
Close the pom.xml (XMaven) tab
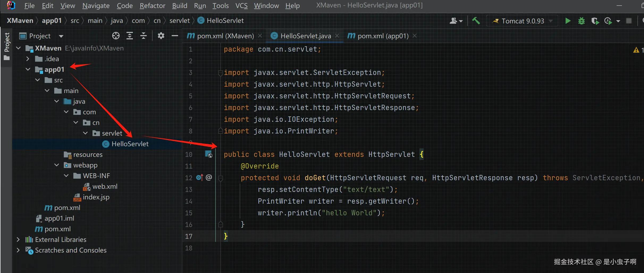[260, 36]
